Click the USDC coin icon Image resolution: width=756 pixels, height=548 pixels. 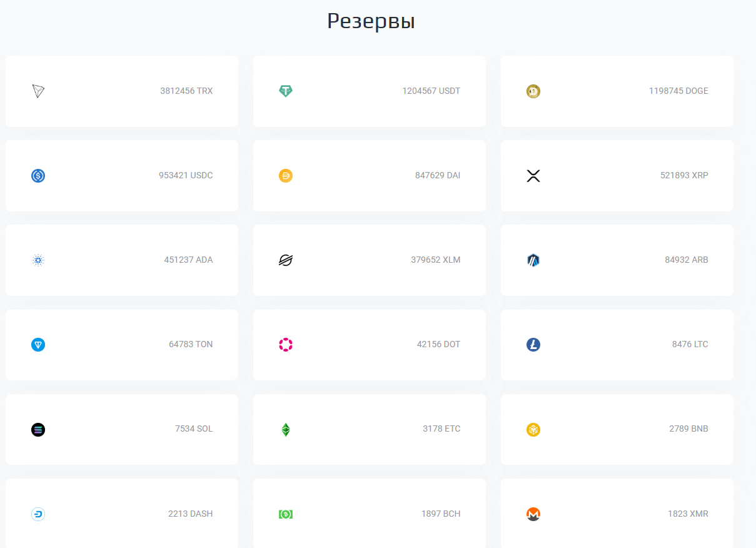click(38, 176)
